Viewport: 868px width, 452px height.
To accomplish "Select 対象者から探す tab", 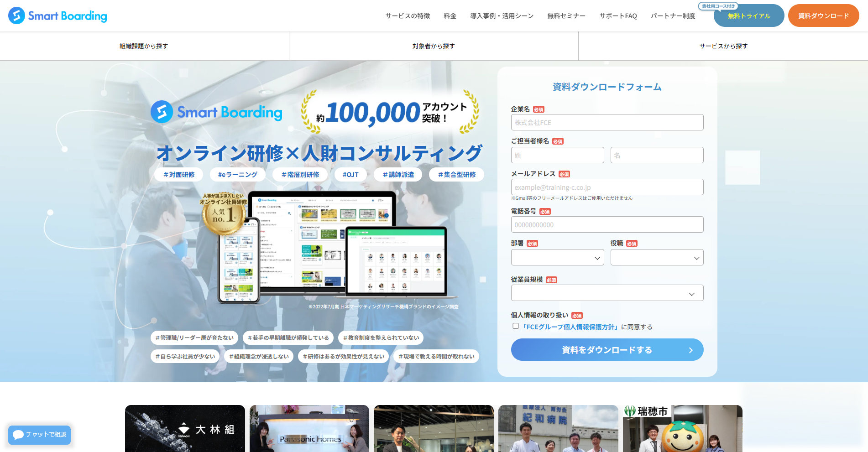I will (434, 46).
